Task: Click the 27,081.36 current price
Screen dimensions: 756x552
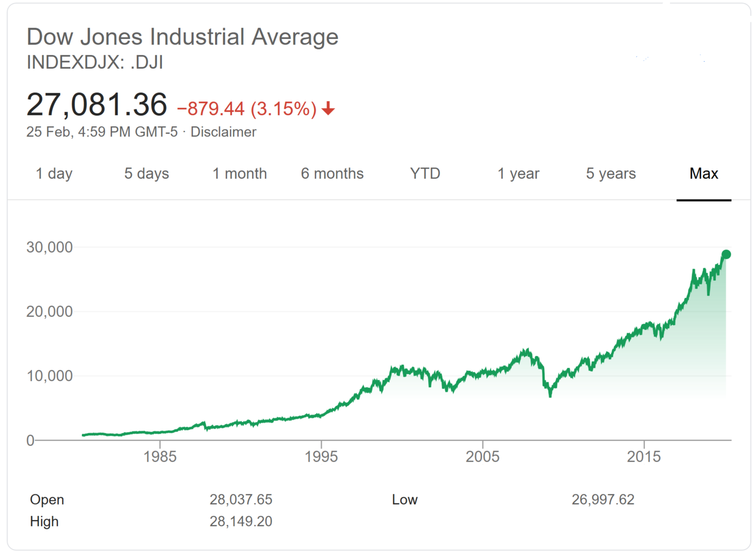Action: click(97, 105)
